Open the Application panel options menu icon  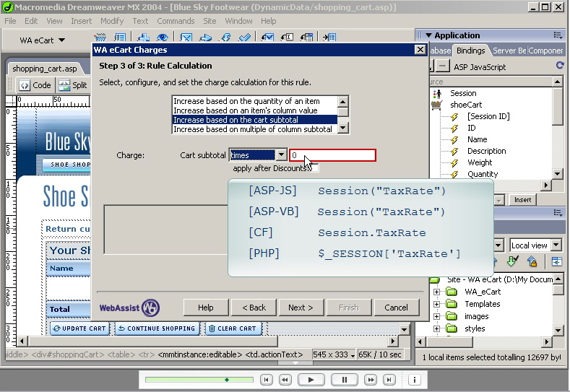[558, 35]
